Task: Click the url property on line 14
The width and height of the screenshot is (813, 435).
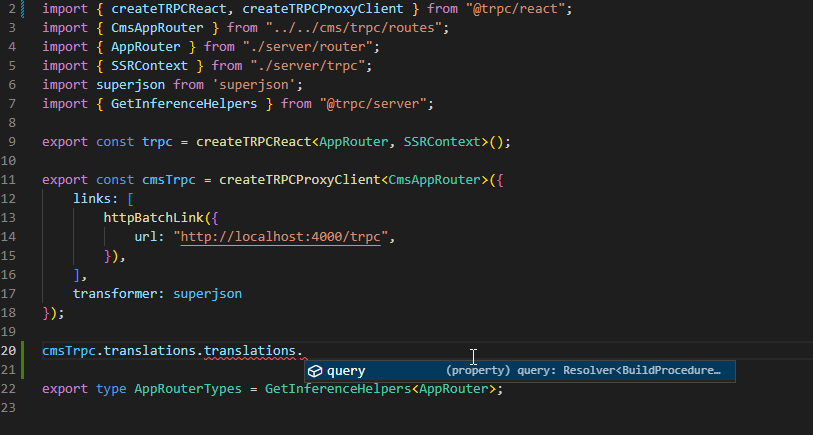Action: coord(146,237)
